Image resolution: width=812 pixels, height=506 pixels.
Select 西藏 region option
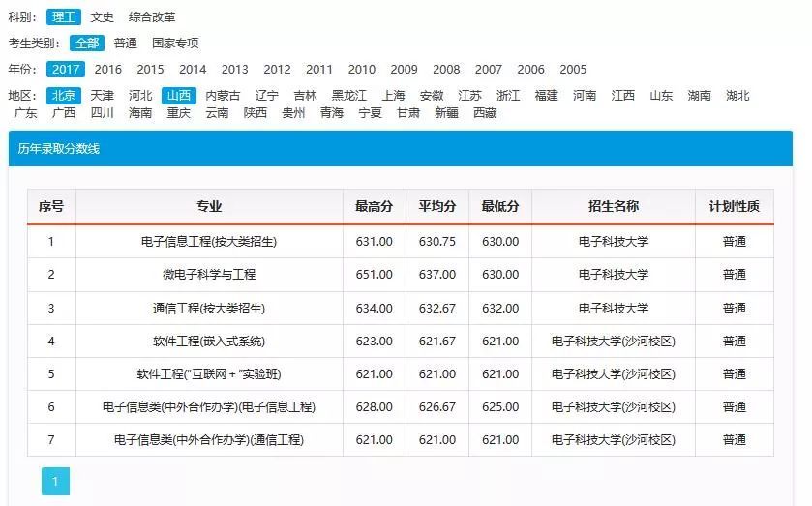[485, 113]
